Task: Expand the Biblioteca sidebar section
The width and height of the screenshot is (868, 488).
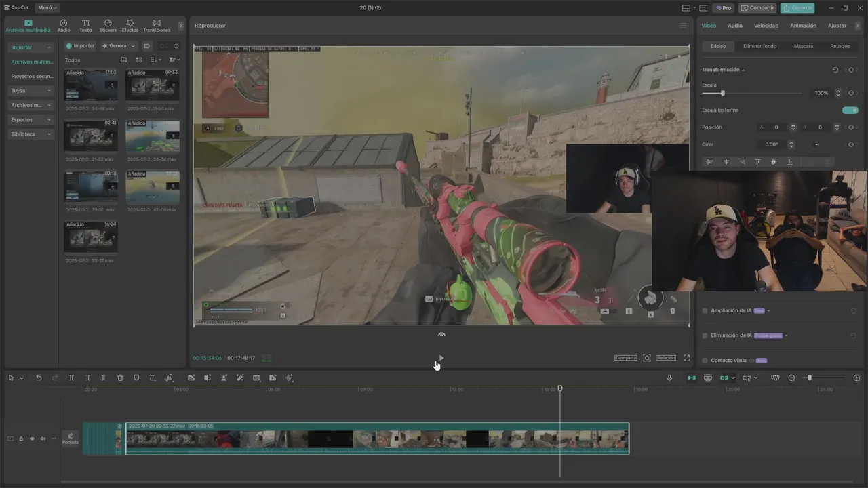Action: click(31, 134)
